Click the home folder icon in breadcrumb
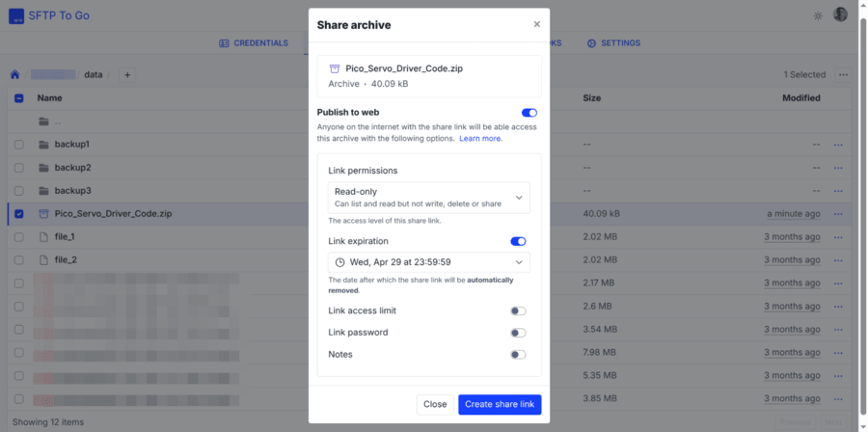This screenshot has height=432, width=868. (x=14, y=74)
